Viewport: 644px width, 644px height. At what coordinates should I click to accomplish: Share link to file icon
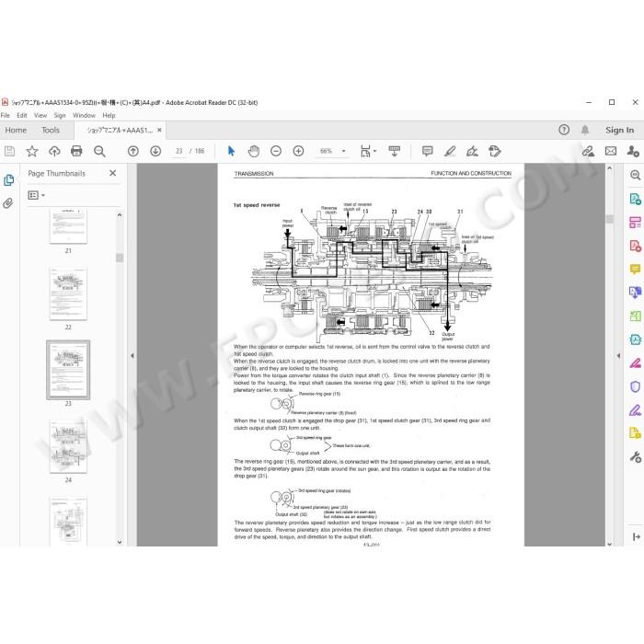coord(588,151)
